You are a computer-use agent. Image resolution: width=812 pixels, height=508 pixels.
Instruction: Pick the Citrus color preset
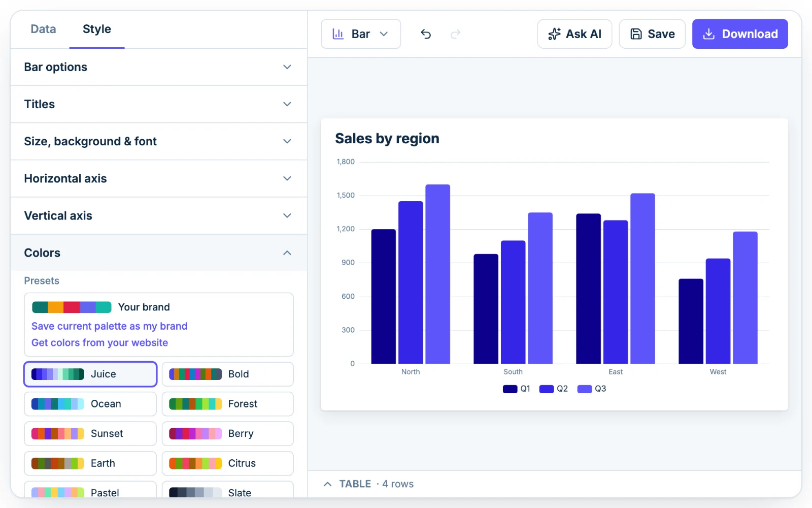[228, 463]
